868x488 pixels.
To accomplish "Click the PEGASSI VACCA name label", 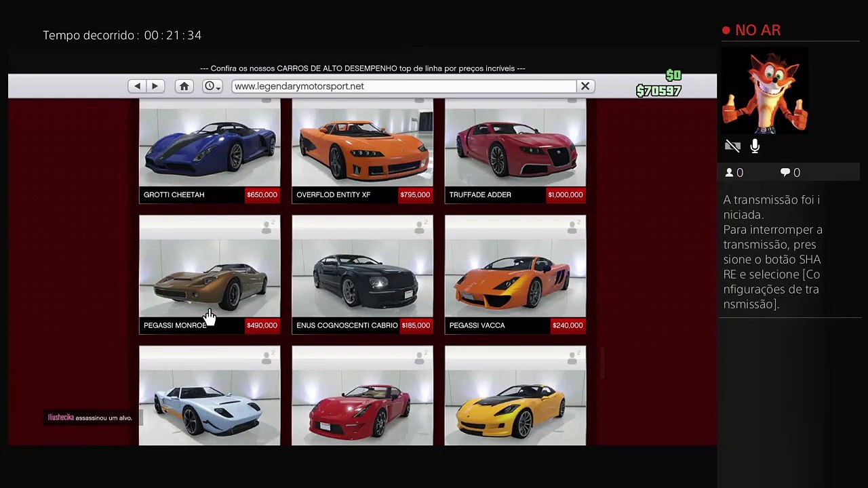I will (477, 325).
